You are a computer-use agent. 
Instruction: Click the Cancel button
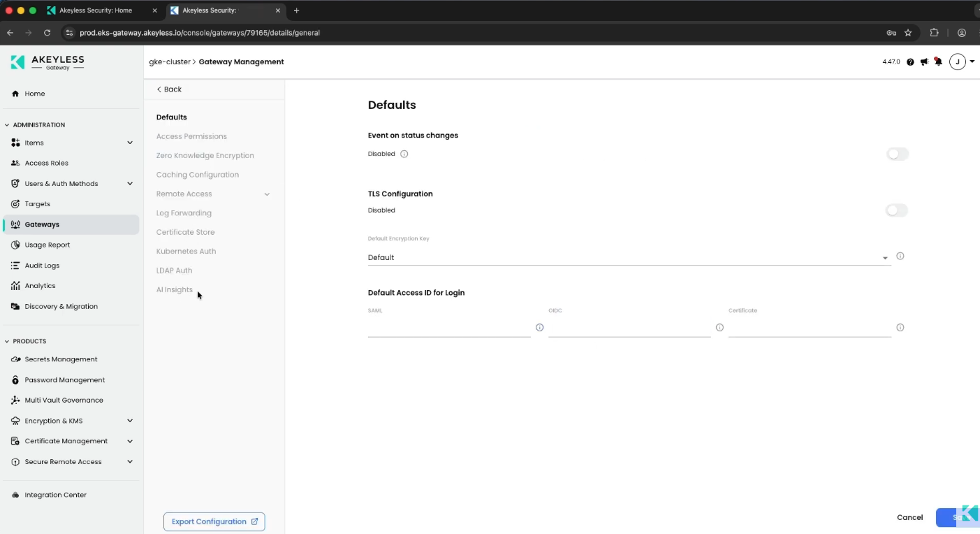[x=909, y=517]
